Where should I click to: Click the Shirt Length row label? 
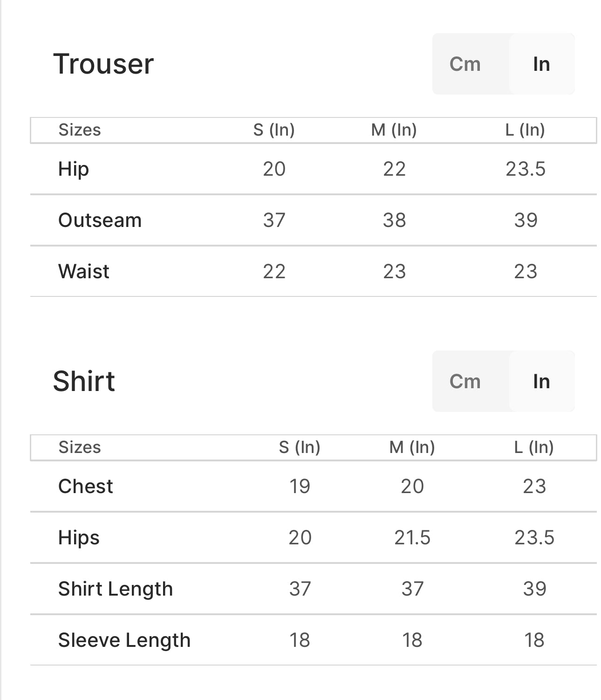pyautogui.click(x=116, y=589)
